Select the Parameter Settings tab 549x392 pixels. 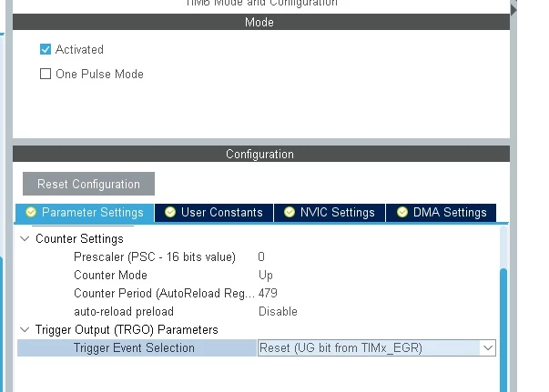(85, 213)
